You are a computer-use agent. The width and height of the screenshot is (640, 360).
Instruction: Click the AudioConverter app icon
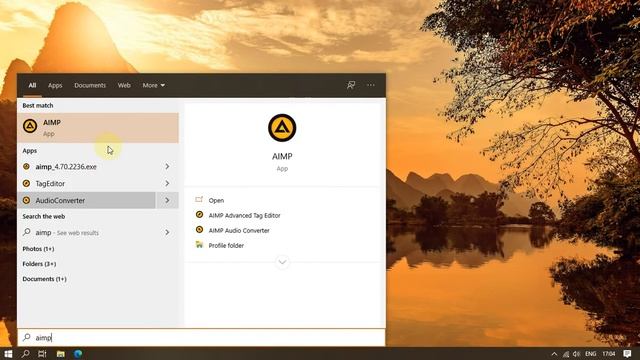click(x=27, y=200)
